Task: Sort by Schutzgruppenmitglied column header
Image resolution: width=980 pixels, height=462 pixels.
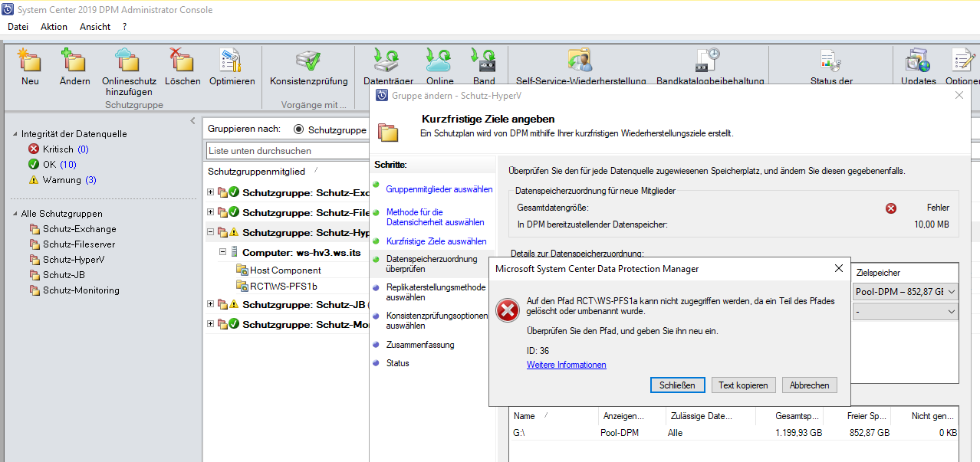Action: pos(256,171)
